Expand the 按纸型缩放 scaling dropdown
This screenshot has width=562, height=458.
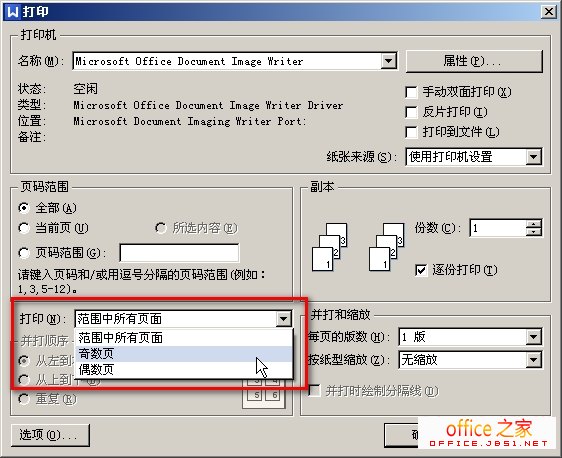tap(533, 359)
